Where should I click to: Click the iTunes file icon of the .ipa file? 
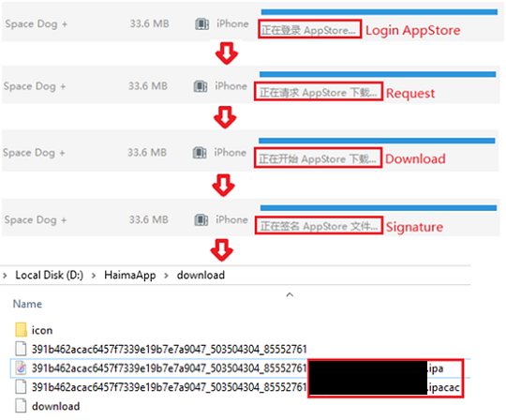coord(21,368)
